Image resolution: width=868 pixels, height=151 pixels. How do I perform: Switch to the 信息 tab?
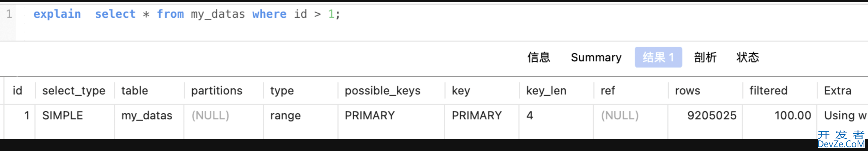point(539,57)
